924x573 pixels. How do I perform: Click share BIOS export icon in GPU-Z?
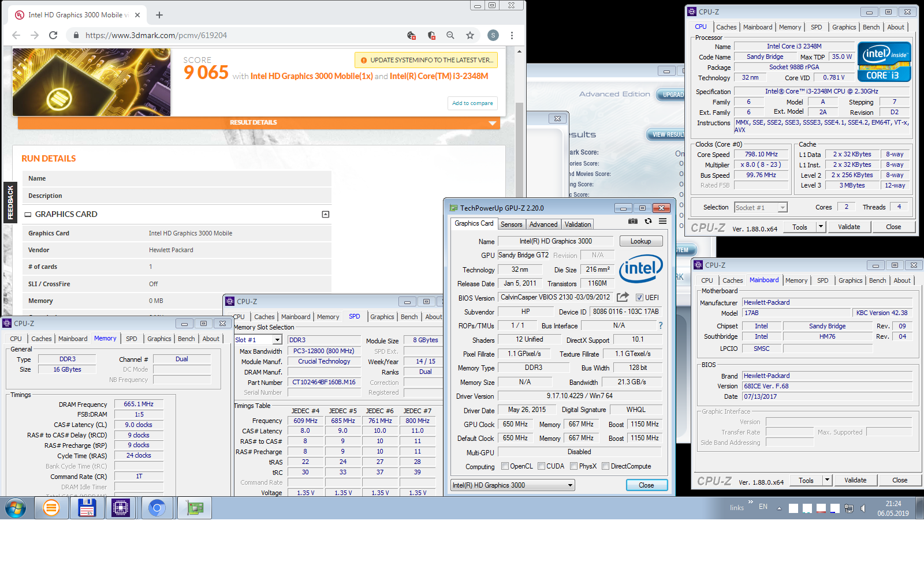[x=623, y=297]
